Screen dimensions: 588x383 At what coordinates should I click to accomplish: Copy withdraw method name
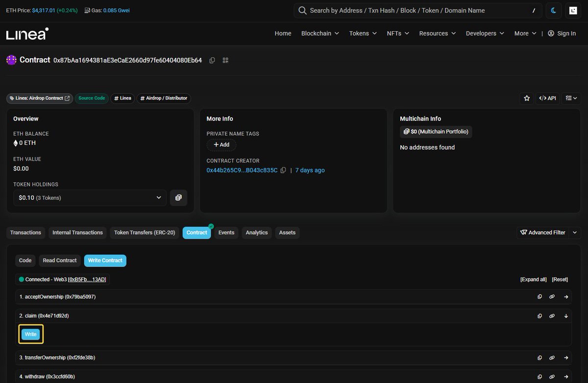pyautogui.click(x=539, y=377)
